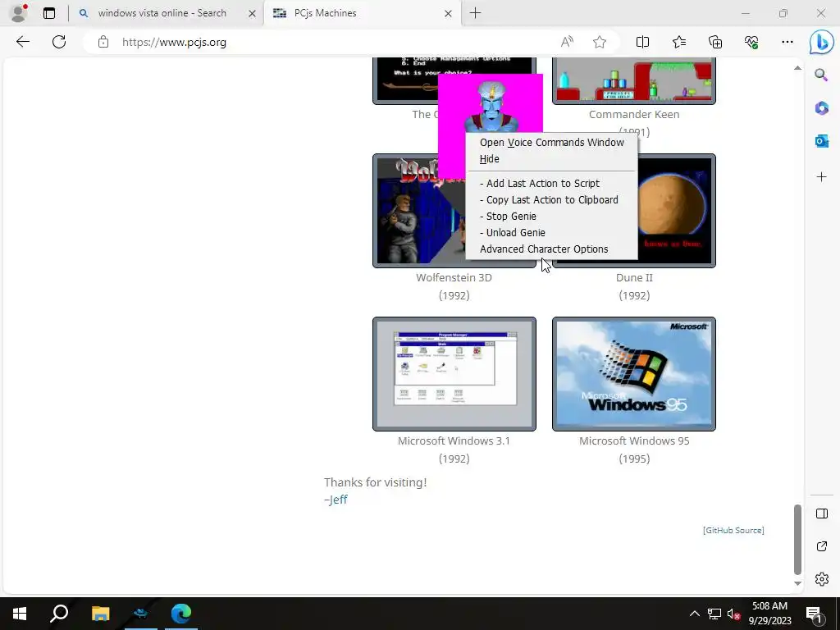840x630 pixels.
Task: Click the taskbar clock and date
Action: 769,614
